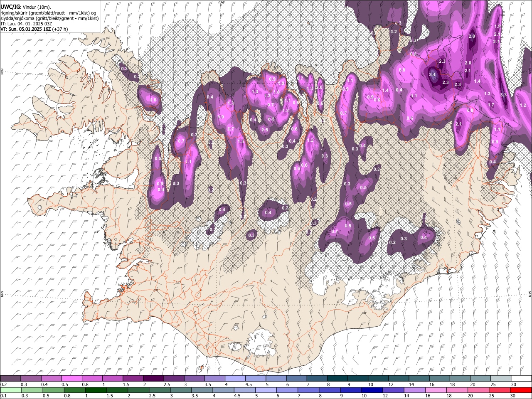Click the 'VT: Sun. 05.01.2025 16Z (+37 h)' line

[34, 30]
